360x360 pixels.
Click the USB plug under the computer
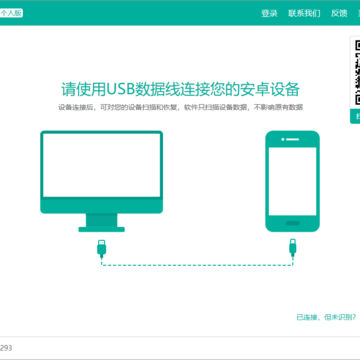pos(102,248)
